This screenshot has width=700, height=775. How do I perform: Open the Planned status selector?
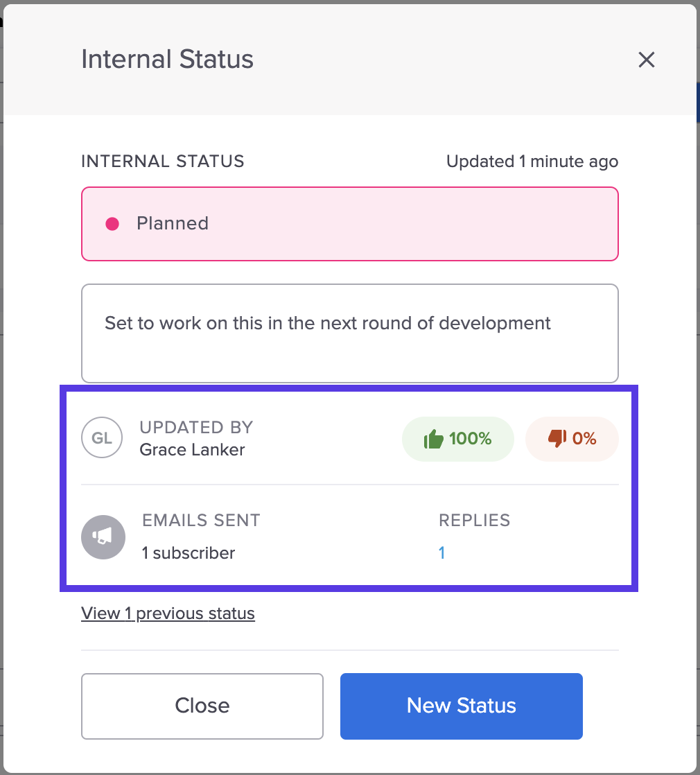point(350,224)
